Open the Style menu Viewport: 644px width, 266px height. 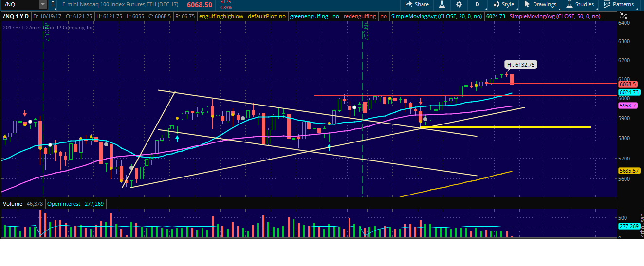click(x=503, y=4)
